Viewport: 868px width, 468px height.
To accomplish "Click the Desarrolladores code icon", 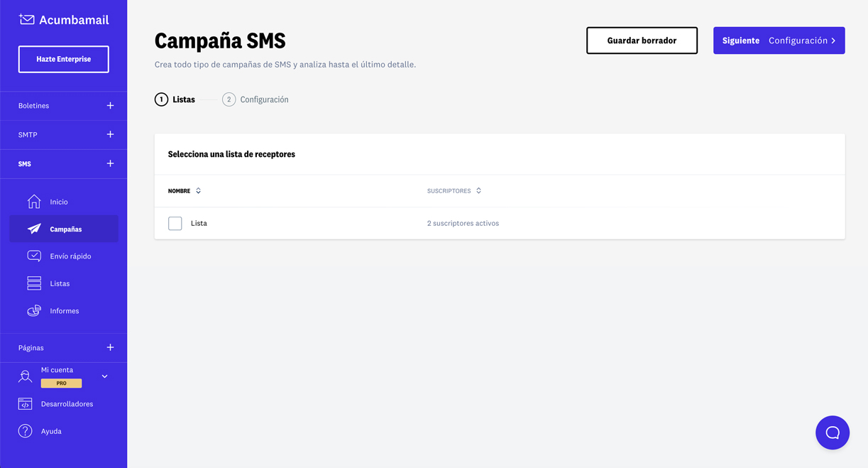I will [x=26, y=404].
